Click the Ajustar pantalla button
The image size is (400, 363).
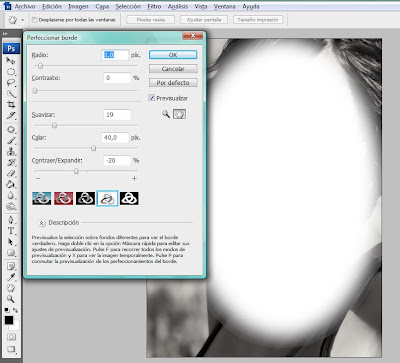pyautogui.click(x=204, y=20)
